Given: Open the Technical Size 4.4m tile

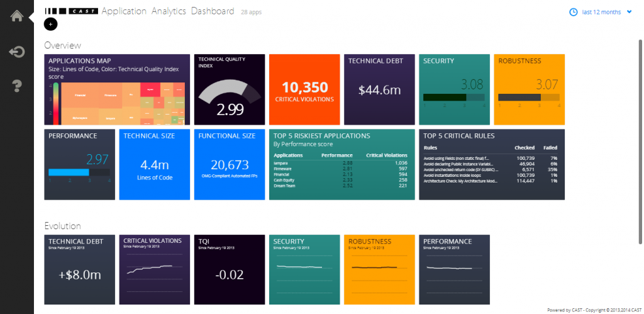Looking at the screenshot, I should (154, 165).
